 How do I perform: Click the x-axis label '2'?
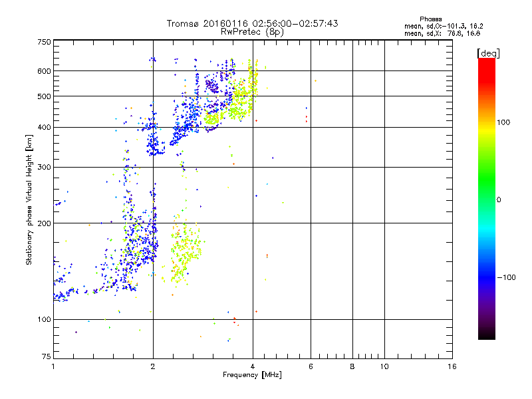153,366
